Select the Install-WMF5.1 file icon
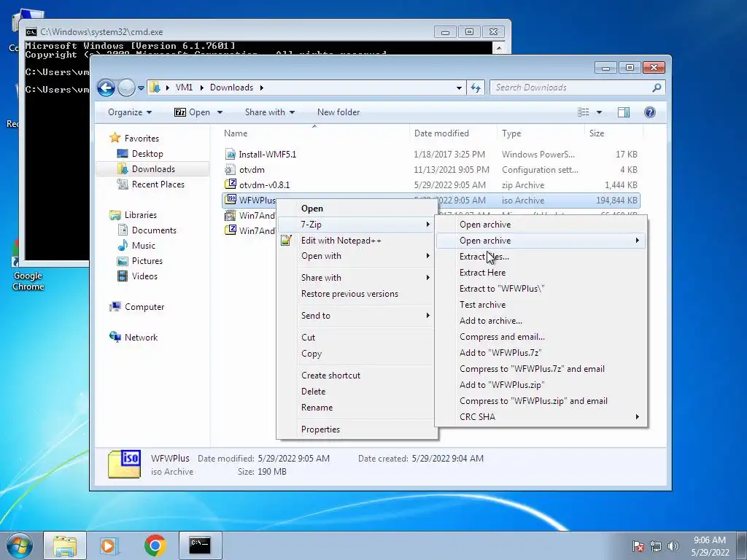The width and height of the screenshot is (747, 560). coord(230,154)
